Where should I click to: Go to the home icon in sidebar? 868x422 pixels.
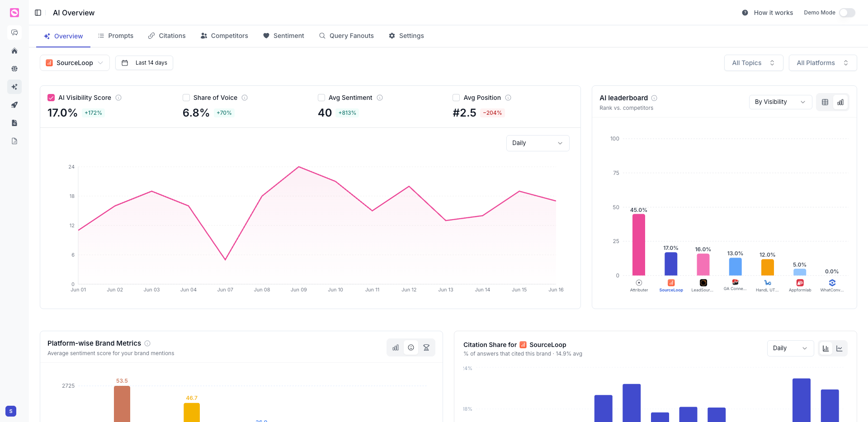[14, 51]
